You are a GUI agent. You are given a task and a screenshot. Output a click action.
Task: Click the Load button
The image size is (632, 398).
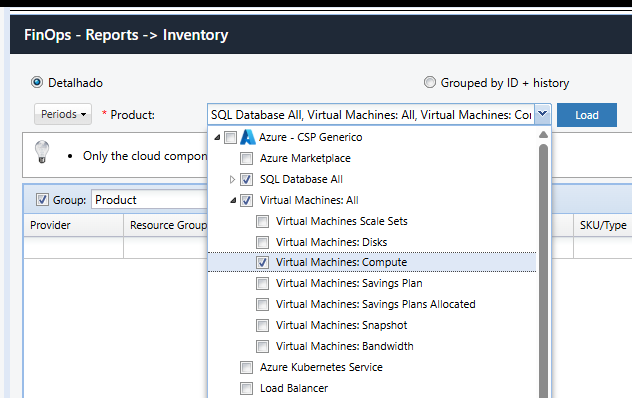click(x=586, y=115)
